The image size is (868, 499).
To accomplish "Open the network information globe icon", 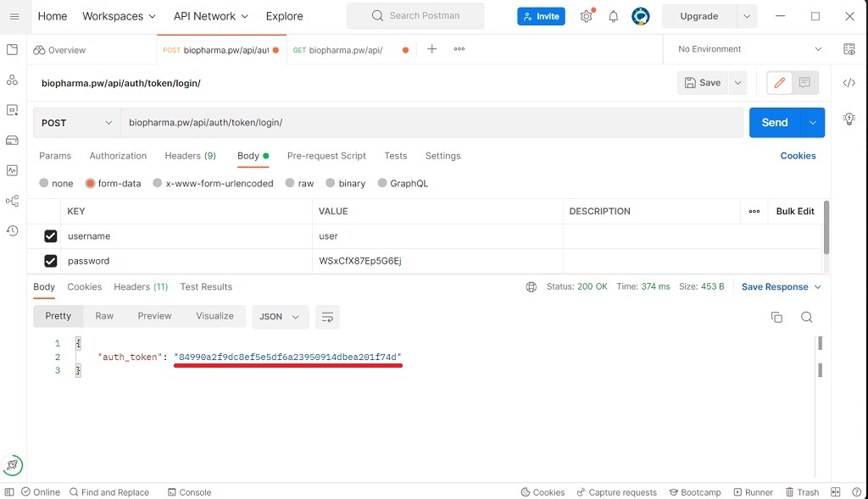I will (x=531, y=286).
